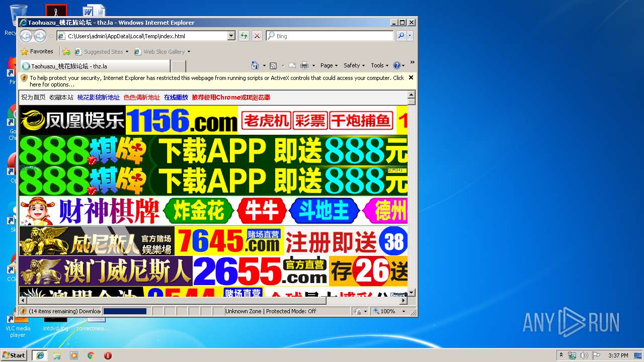Open the Suggested Sites link
Screen dimensions: 644x362
[x=101, y=51]
